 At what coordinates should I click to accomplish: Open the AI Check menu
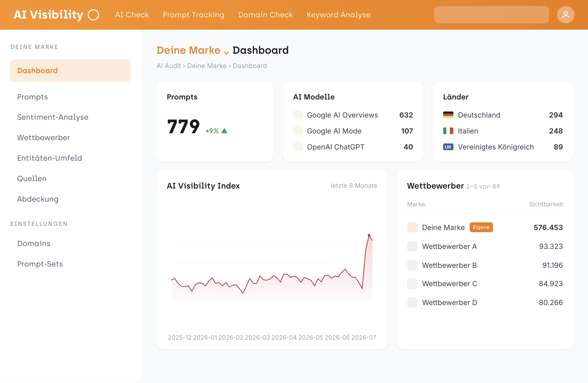coord(132,15)
